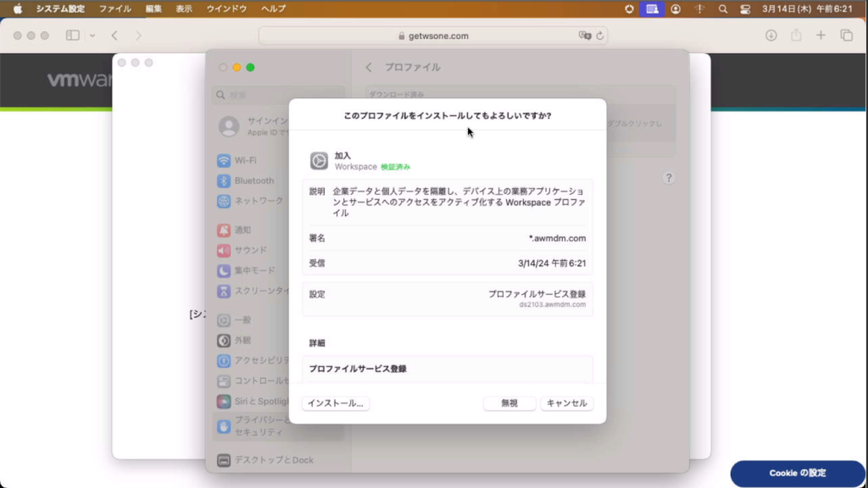Select 通知 in settings sidebar
Screen dimensions: 868x488
[278, 230]
